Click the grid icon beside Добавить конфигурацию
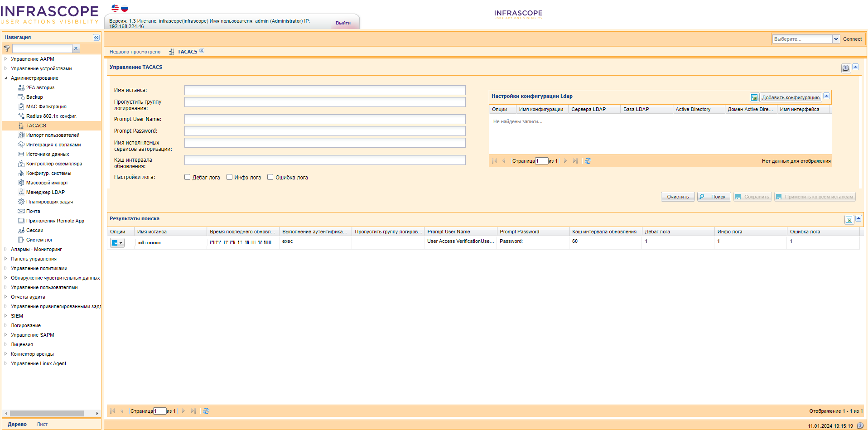Screen dimensions: 868x430 coord(754,97)
